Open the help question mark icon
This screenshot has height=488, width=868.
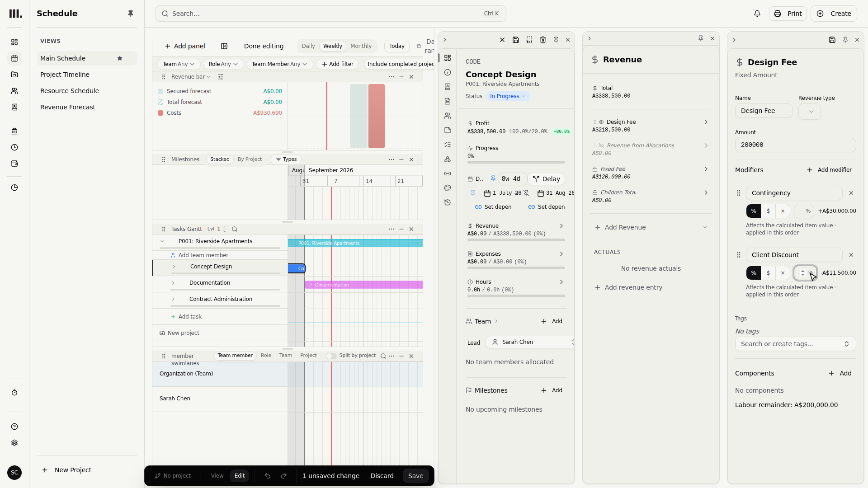[14, 427]
